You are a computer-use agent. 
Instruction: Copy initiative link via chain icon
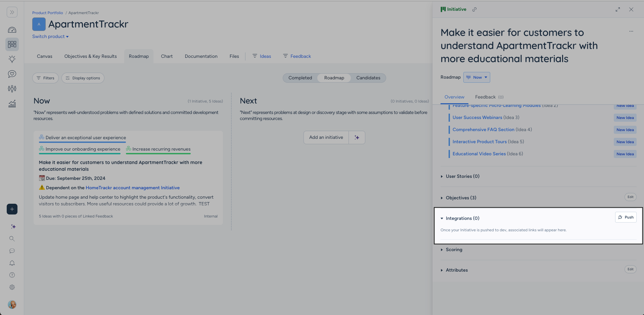[x=474, y=9]
